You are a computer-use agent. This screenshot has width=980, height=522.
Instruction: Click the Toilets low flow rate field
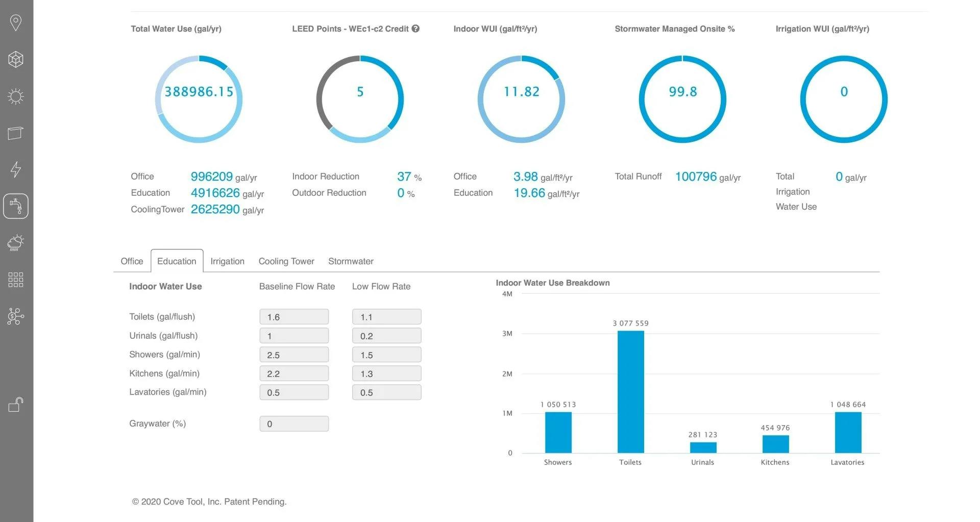click(x=387, y=317)
